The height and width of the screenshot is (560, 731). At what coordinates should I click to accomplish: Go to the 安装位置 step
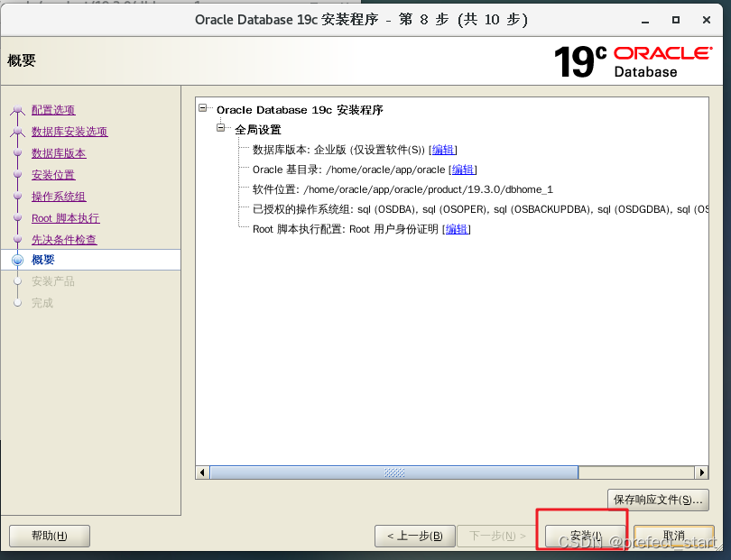pyautogui.click(x=53, y=175)
